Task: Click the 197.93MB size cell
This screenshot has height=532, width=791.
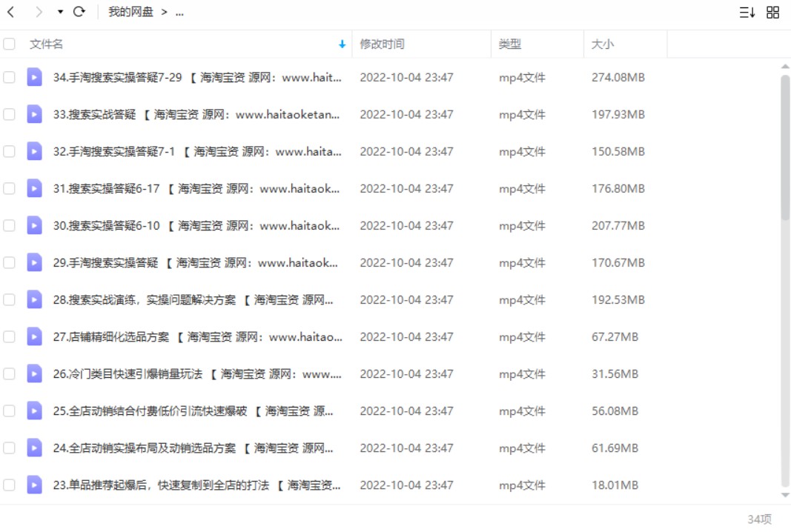Action: pyautogui.click(x=618, y=114)
